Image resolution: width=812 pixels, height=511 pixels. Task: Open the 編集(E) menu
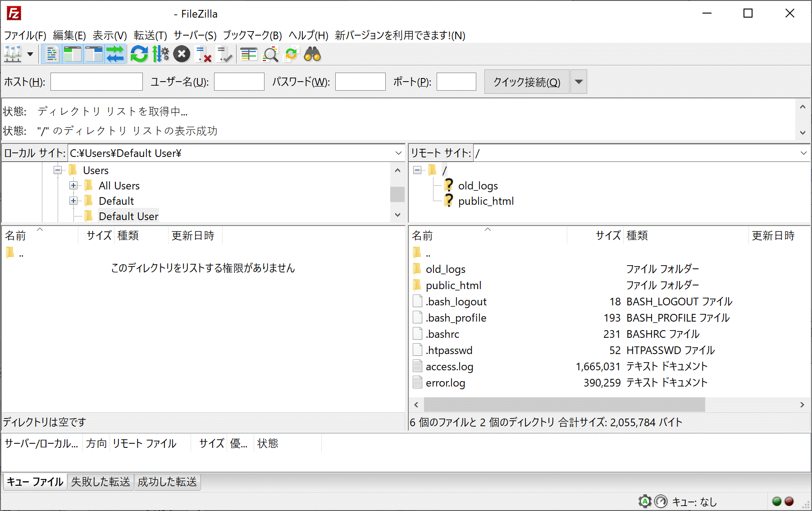coord(69,35)
